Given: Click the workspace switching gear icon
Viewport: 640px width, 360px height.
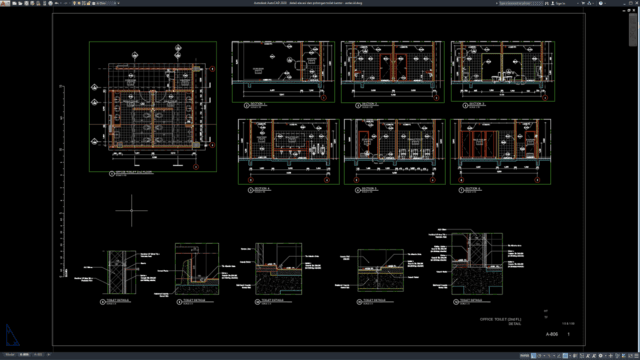Looking at the screenshot, I should (600, 356).
